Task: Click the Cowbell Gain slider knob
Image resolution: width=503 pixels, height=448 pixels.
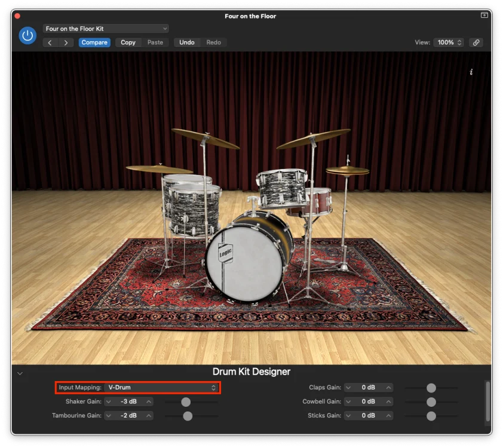Action: coord(431,402)
